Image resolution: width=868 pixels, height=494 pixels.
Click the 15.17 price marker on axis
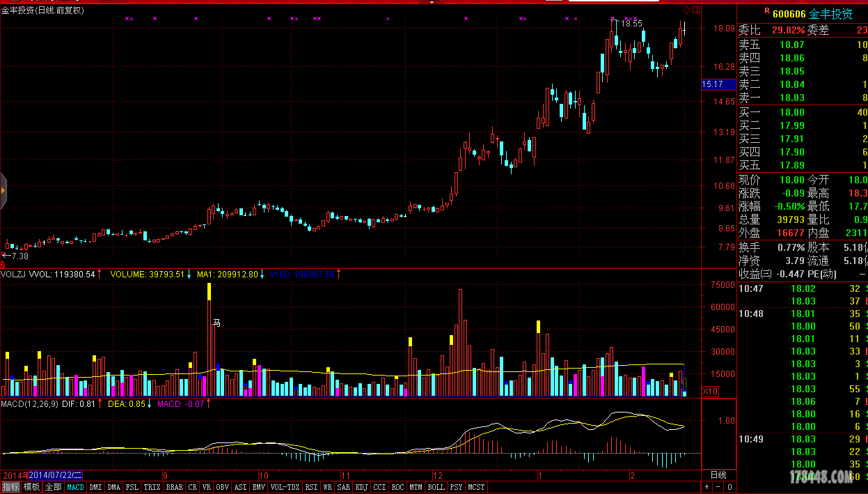tap(713, 84)
